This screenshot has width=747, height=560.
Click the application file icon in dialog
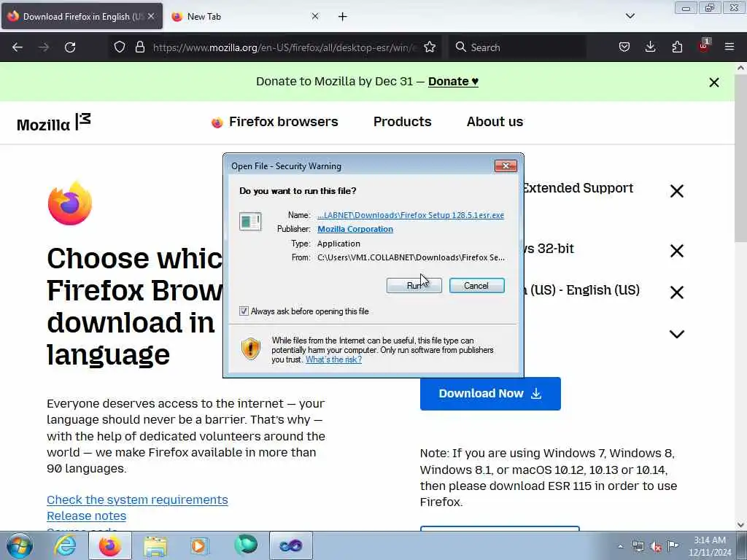click(250, 222)
